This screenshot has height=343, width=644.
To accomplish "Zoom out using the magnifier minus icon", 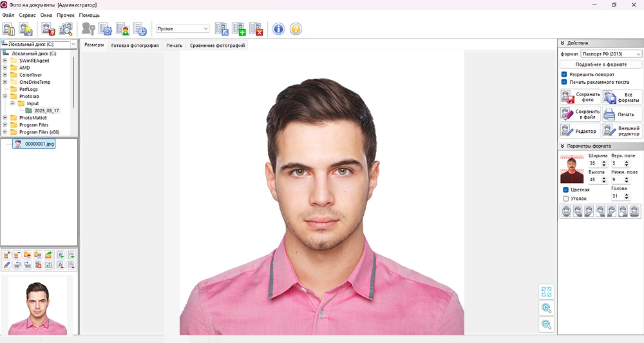I will [x=546, y=324].
